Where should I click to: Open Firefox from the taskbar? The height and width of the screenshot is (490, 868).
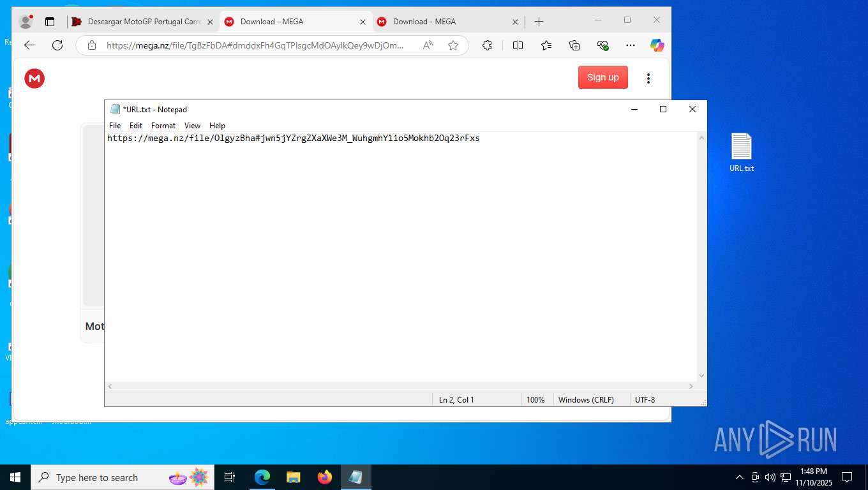(325, 477)
